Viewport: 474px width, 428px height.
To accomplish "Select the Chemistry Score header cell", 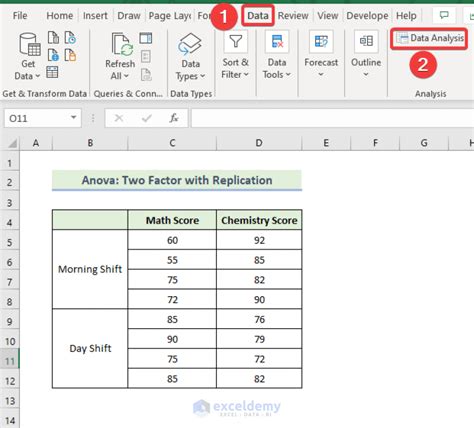I will pyautogui.click(x=259, y=220).
